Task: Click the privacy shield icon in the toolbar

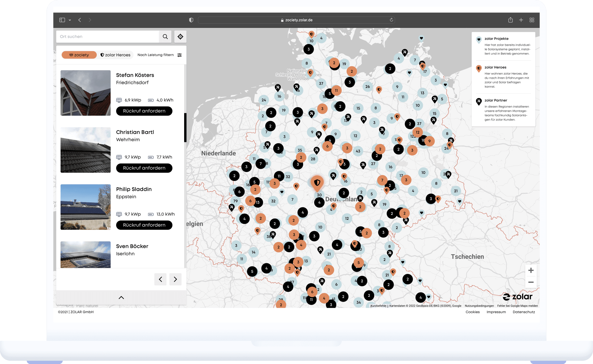Action: pos(191,20)
